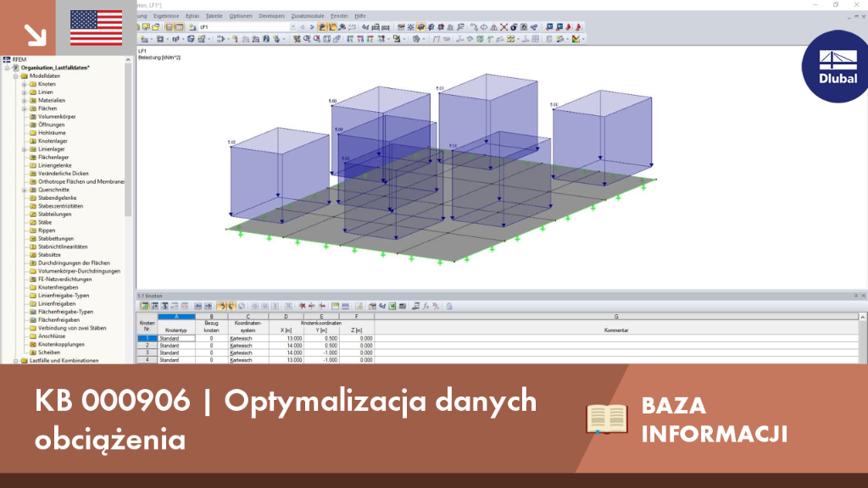Go to next load case arrow
Viewport: 868px width, 488px height.
pos(312,27)
